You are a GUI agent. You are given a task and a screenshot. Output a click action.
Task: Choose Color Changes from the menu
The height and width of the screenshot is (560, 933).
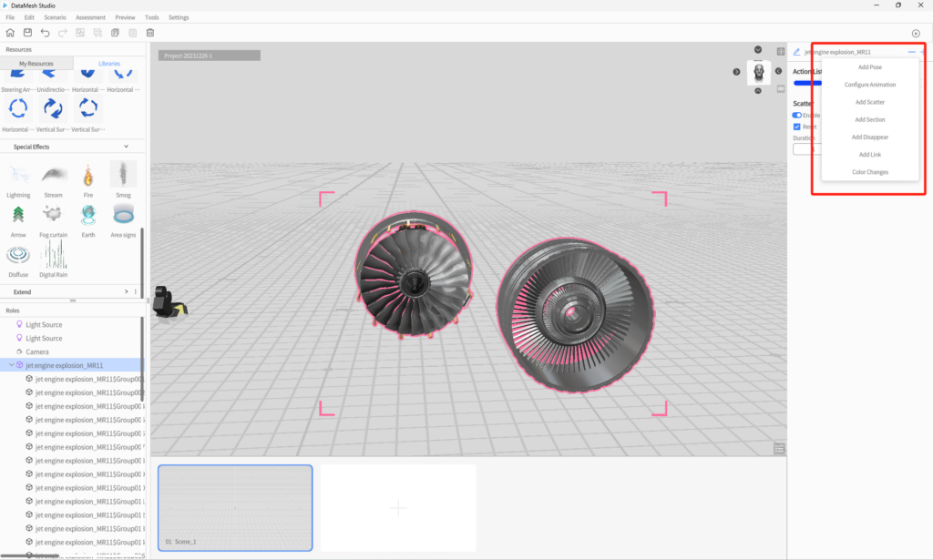pos(870,172)
